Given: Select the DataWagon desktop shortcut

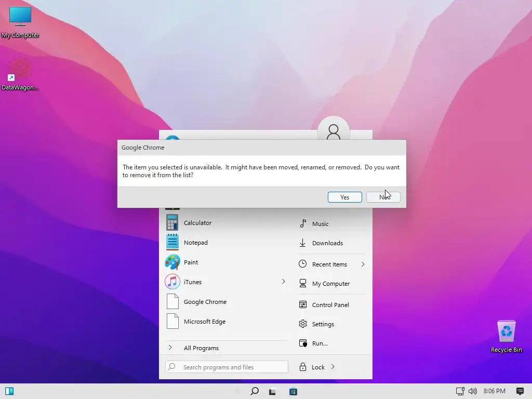Looking at the screenshot, I should click(20, 74).
